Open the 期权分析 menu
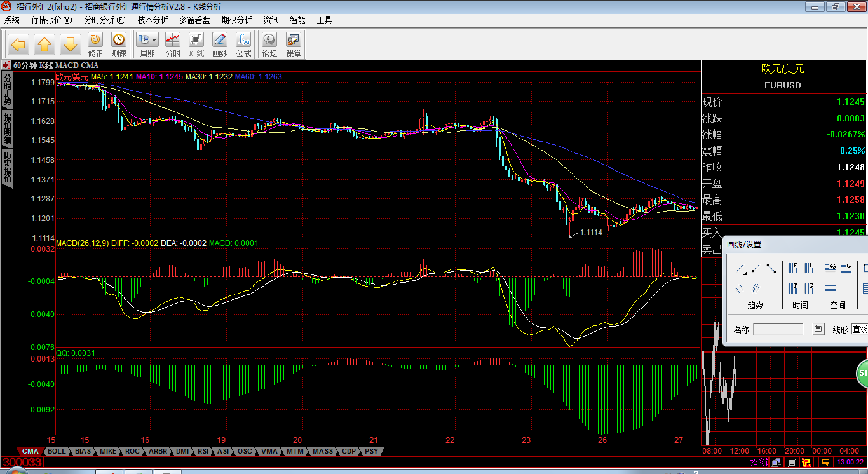The width and height of the screenshot is (868, 474). pyautogui.click(x=236, y=20)
